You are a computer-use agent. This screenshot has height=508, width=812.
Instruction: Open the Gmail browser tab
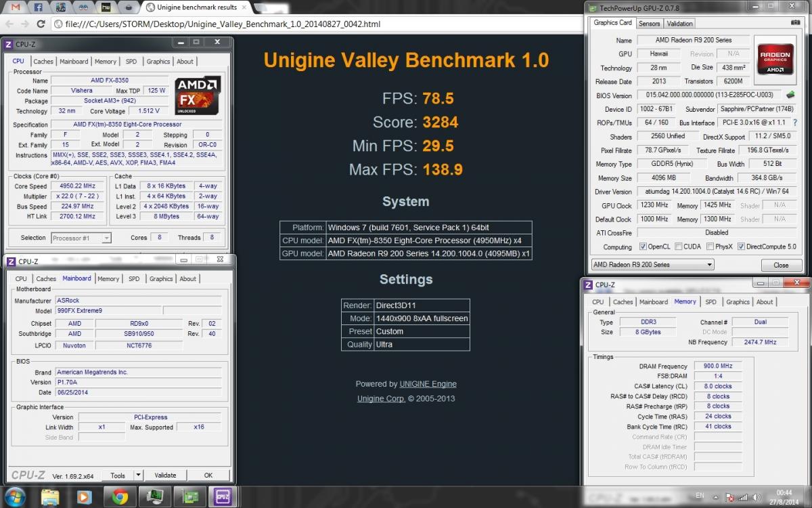pyautogui.click(x=16, y=7)
